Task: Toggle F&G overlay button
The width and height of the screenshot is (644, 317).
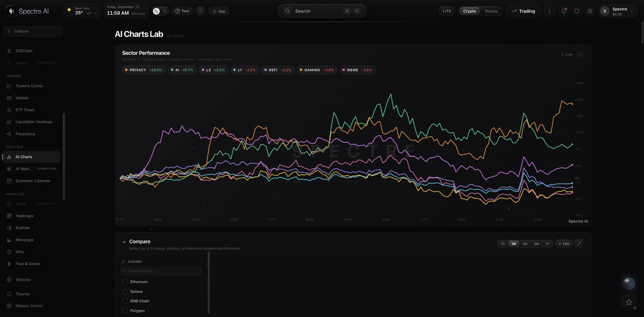Action: click(x=564, y=244)
